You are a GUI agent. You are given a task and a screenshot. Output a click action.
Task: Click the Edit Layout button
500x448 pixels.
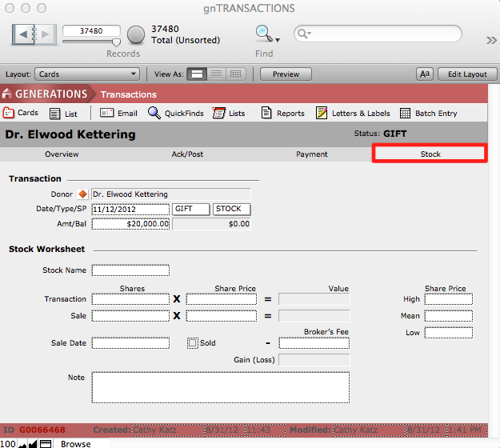click(x=466, y=74)
